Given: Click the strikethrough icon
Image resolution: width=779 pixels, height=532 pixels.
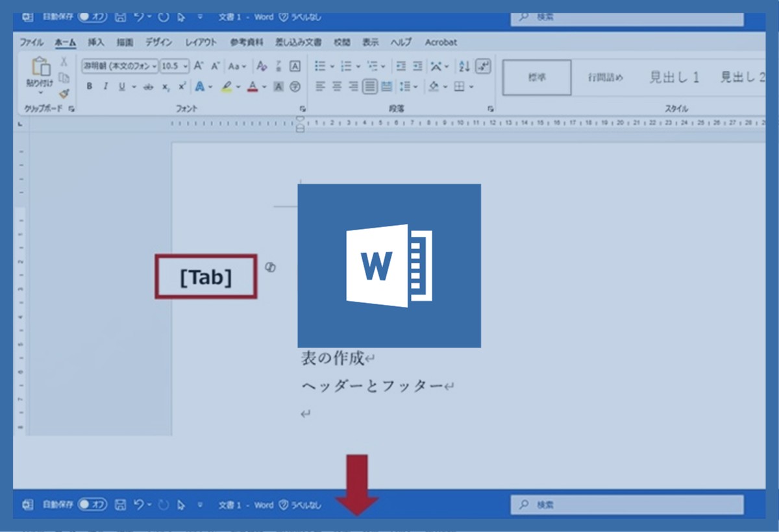Looking at the screenshot, I should (149, 87).
